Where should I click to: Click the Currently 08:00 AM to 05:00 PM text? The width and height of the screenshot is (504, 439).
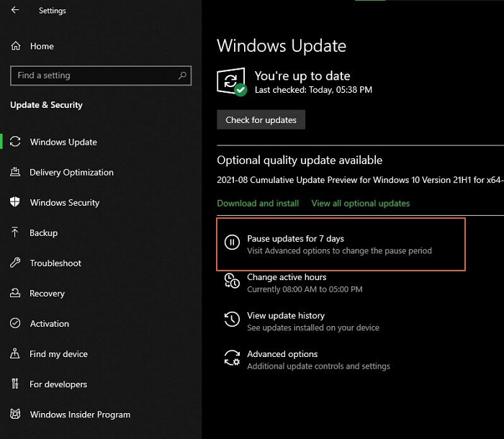(305, 289)
